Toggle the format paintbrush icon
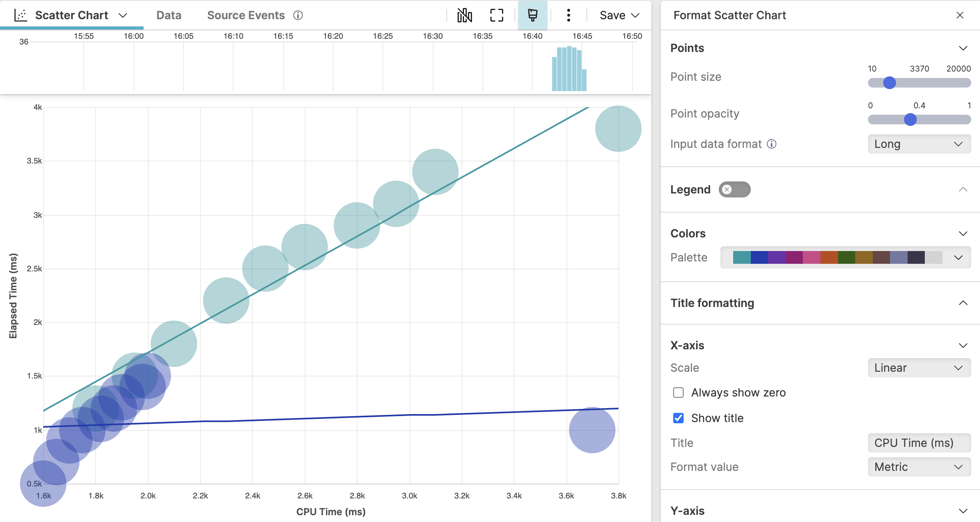Screen dimensions: 980x522 pyautogui.click(x=532, y=15)
